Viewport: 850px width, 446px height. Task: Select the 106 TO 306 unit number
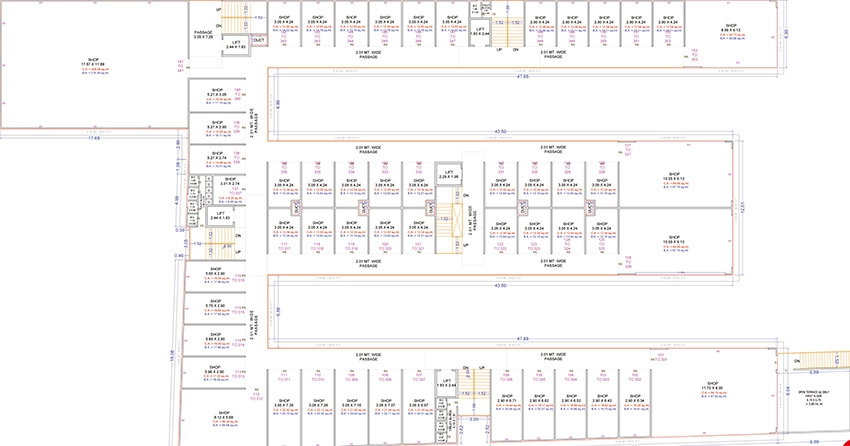tap(506, 377)
